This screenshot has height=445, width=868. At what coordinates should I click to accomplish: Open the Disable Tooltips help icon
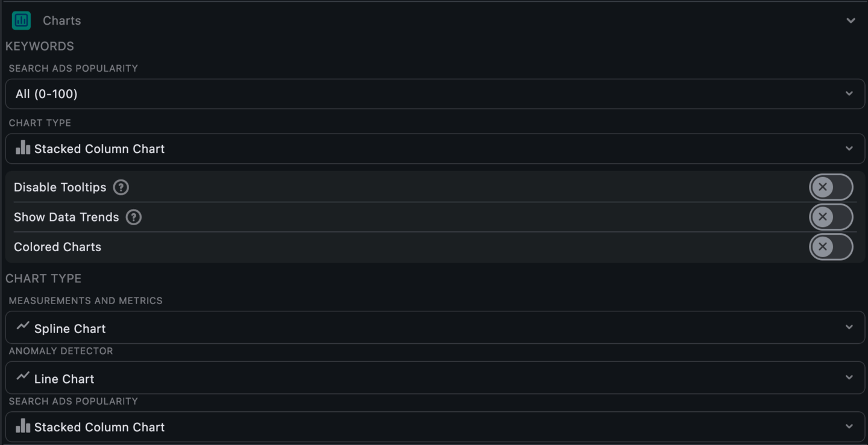coord(120,187)
